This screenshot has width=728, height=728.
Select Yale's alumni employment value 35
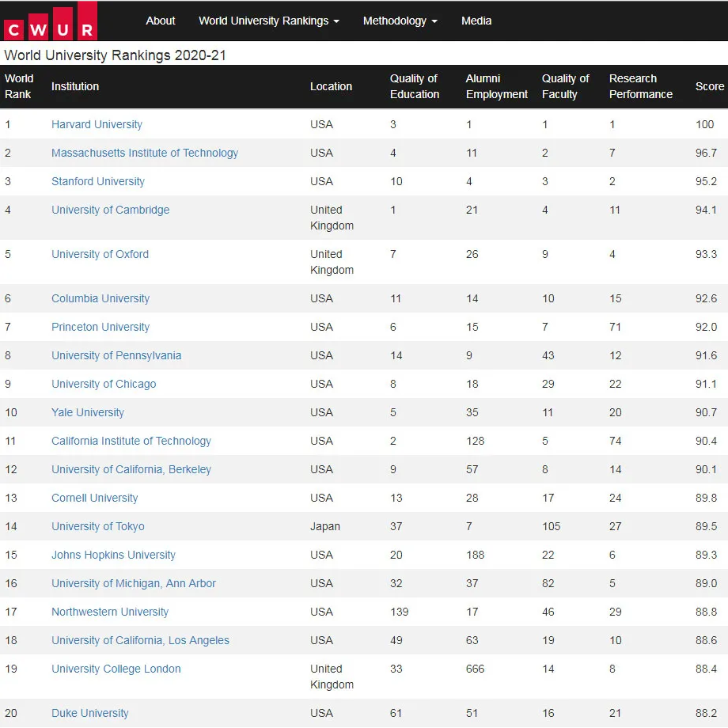(x=472, y=412)
